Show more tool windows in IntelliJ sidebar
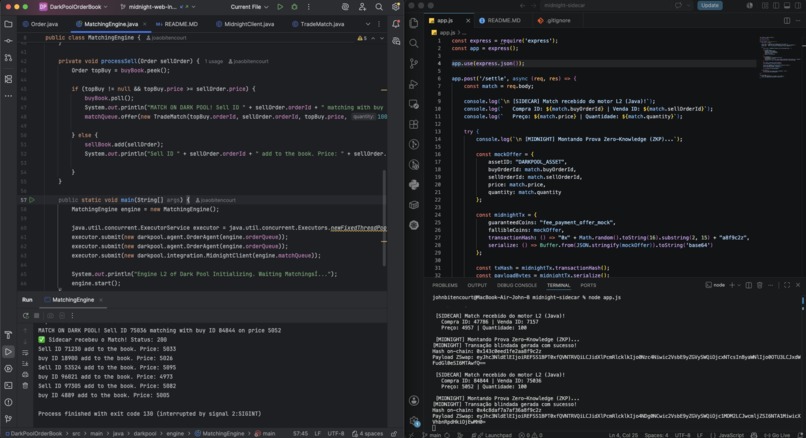806x438 pixels. [x=8, y=96]
